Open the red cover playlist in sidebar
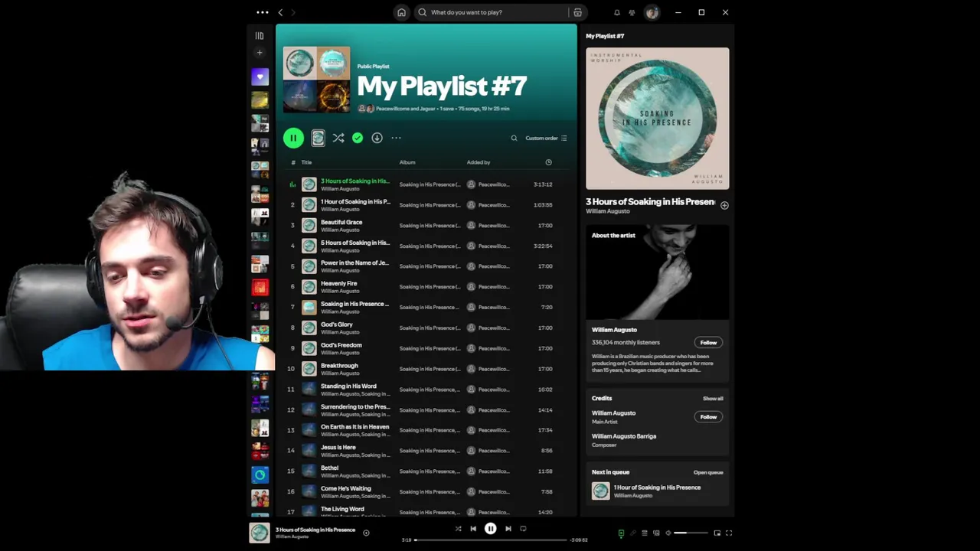The height and width of the screenshot is (551, 980). [260, 288]
